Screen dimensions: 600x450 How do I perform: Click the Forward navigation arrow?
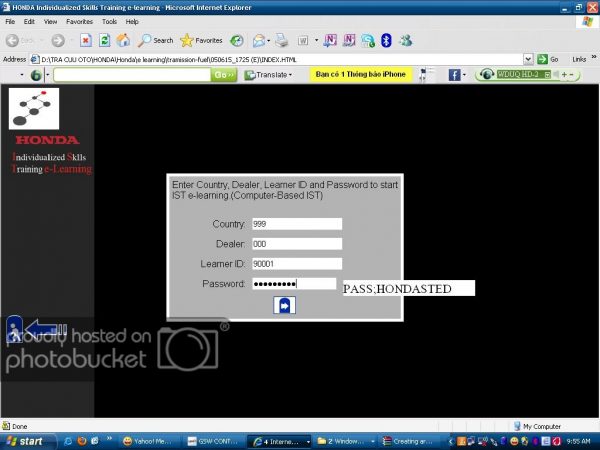tap(58, 40)
